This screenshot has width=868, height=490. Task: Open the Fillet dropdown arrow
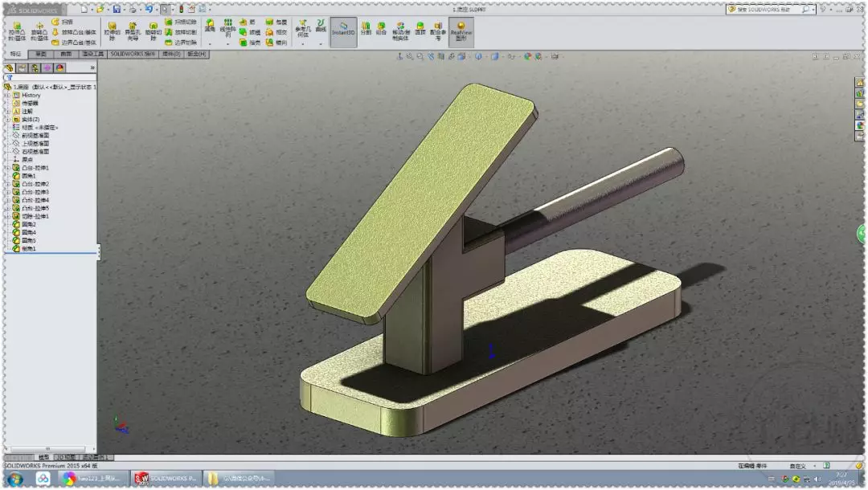210,43
